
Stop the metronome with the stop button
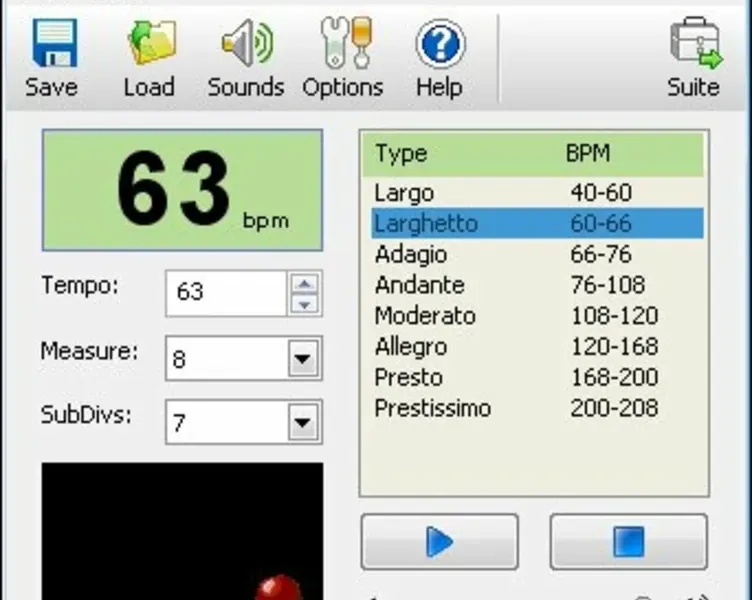point(628,541)
